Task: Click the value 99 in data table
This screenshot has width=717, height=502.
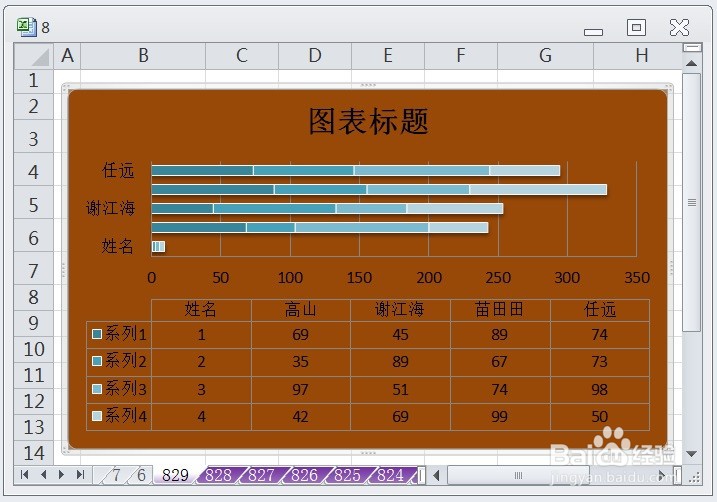Action: point(499,417)
